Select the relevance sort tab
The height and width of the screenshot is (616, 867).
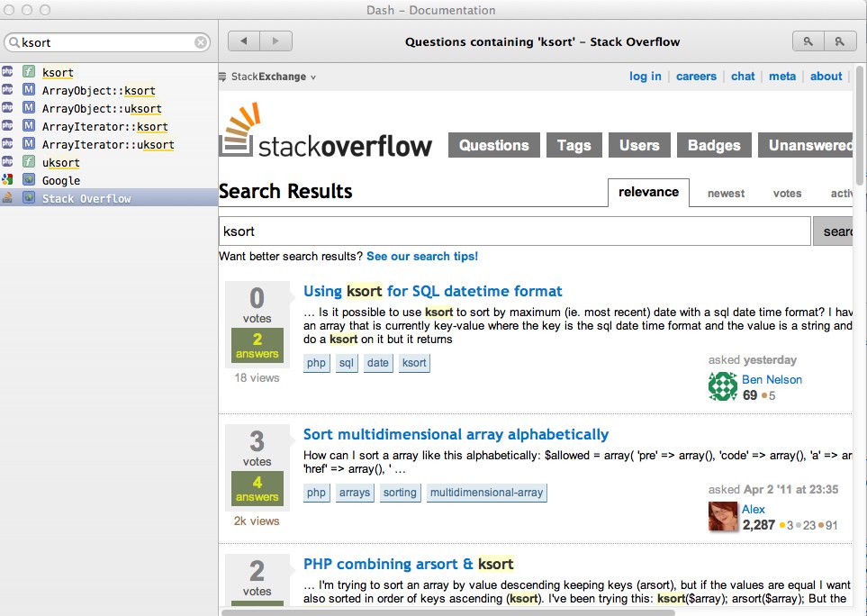pyautogui.click(x=648, y=193)
